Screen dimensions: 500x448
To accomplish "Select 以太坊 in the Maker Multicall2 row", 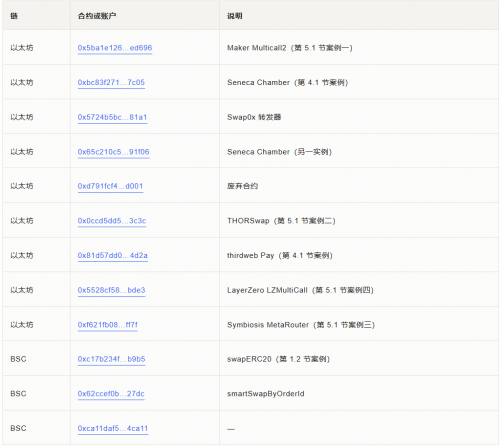I will click(22, 48).
